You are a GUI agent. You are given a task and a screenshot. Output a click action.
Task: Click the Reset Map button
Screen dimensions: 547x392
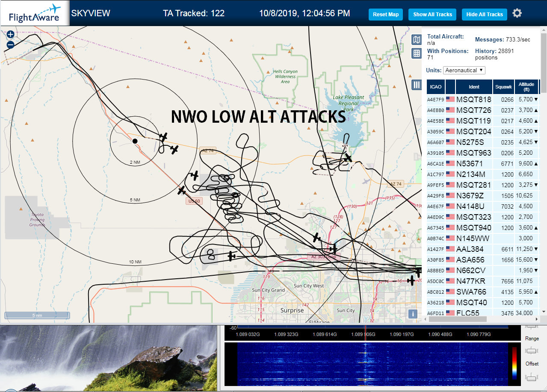pyautogui.click(x=386, y=15)
